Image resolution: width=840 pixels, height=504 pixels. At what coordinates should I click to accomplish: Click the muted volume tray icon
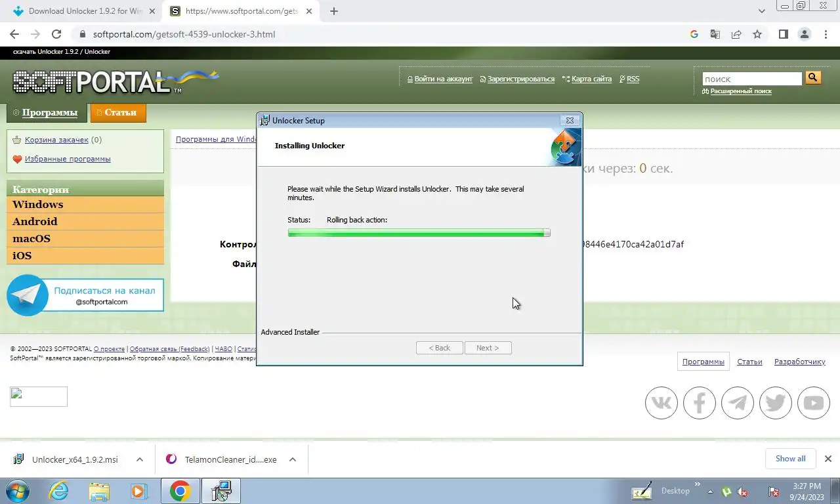743,492
